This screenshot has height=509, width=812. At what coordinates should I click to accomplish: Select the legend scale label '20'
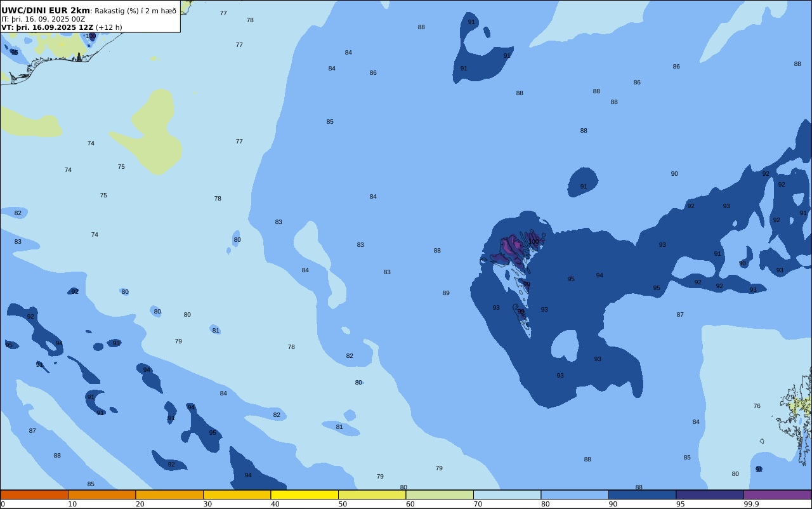[140, 504]
